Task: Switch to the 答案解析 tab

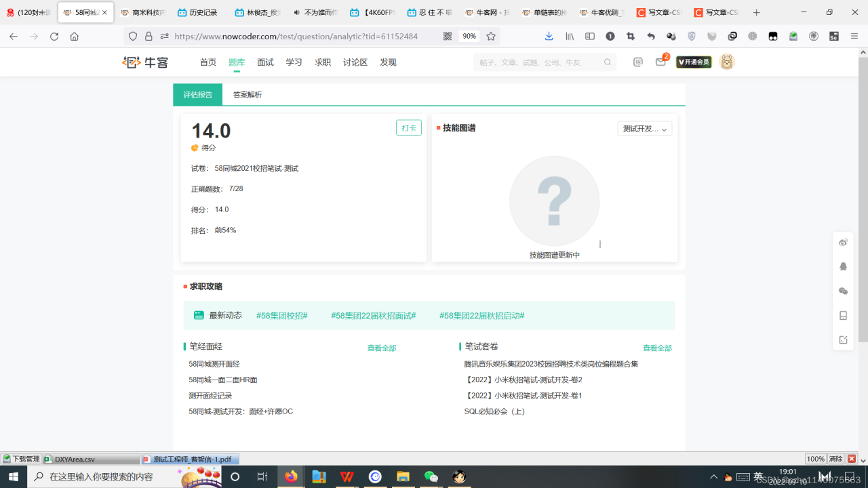Action: coord(247,95)
